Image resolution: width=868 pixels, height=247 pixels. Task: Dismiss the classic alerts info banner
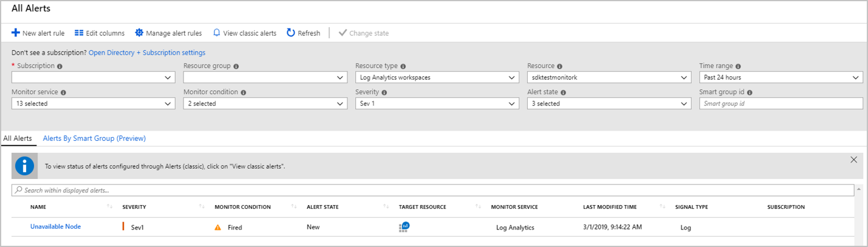853,160
